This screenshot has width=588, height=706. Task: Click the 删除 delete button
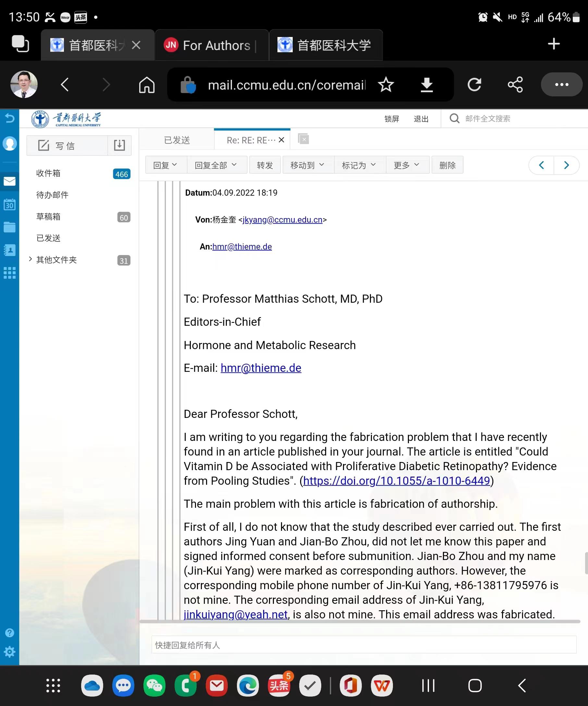tap(447, 165)
